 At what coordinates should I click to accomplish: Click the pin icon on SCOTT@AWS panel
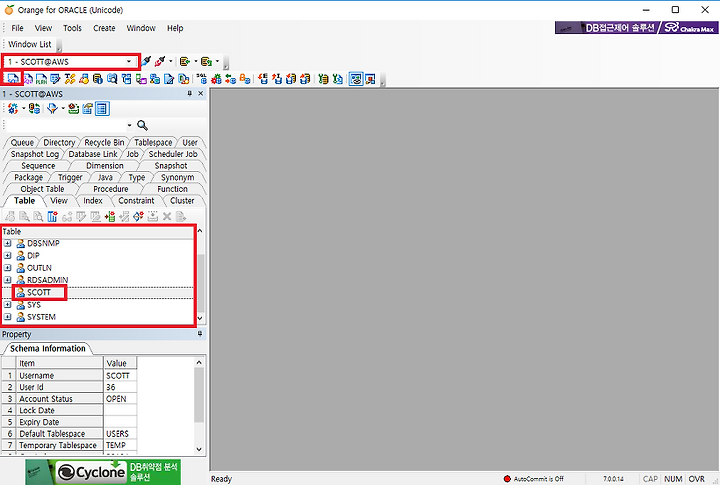coord(189,94)
